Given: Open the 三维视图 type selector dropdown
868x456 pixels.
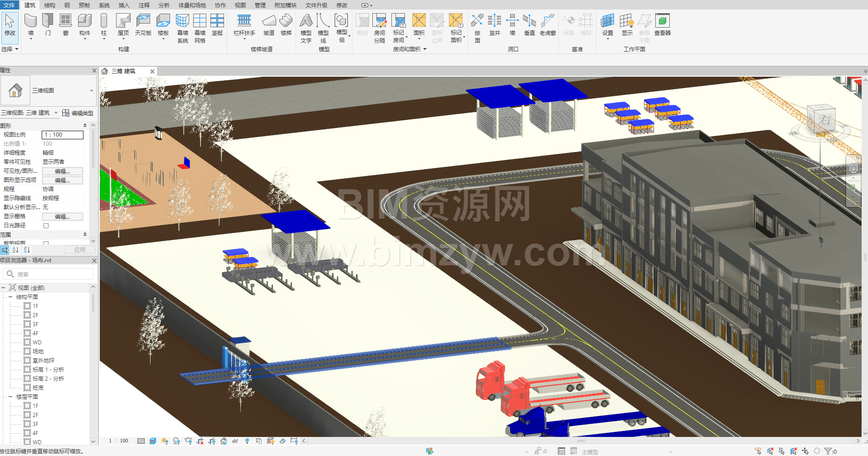Looking at the screenshot, I should 91,91.
